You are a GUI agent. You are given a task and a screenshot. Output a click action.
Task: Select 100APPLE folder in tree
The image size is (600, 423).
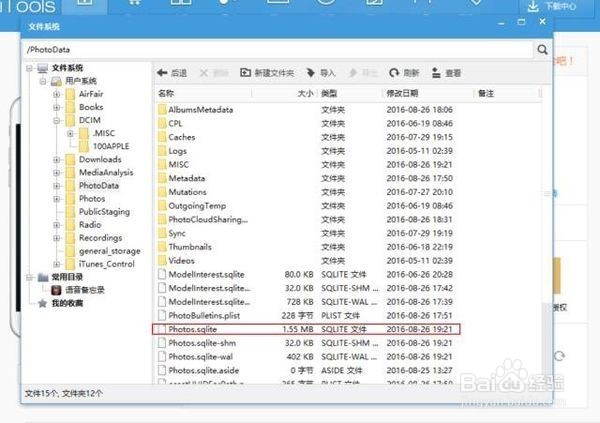[105, 146]
